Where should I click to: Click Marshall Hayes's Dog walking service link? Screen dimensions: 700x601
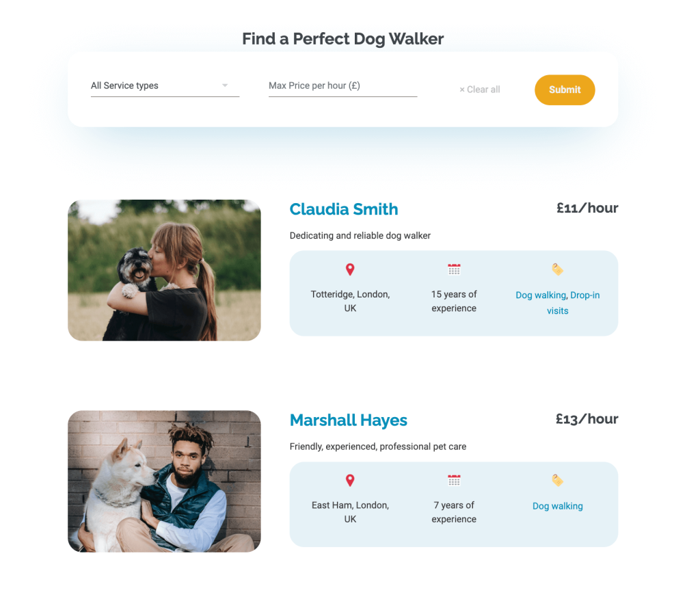coord(558,507)
